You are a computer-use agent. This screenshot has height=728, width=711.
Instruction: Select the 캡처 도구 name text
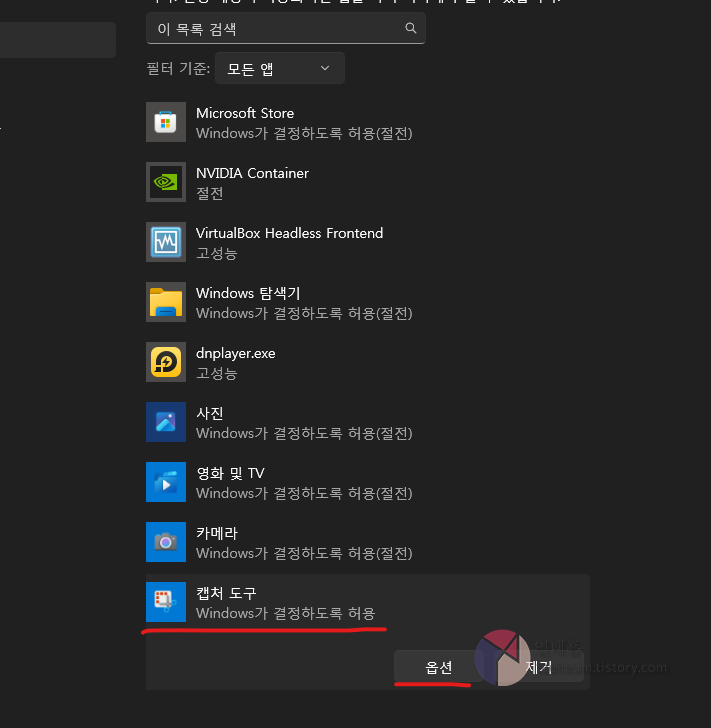pyautogui.click(x=226, y=593)
